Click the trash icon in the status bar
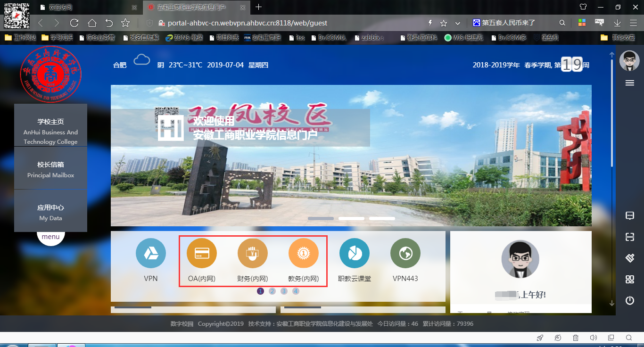 (576, 338)
